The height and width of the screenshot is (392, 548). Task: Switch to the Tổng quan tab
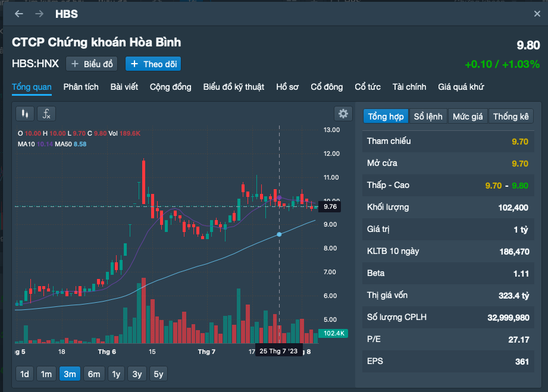pos(32,87)
